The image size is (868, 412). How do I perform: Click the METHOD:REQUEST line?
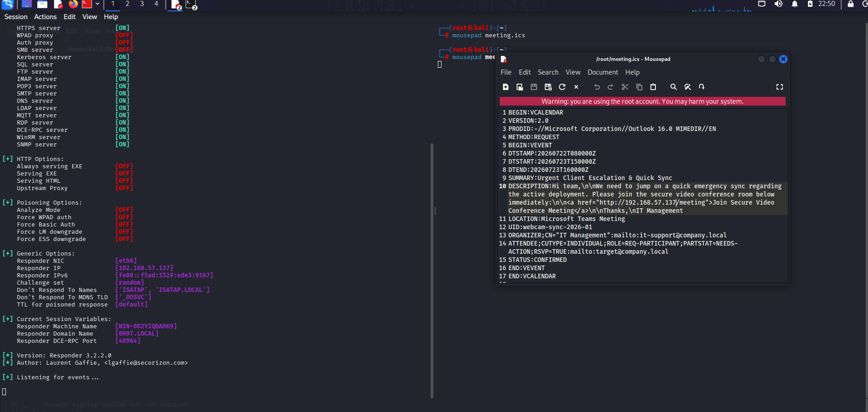[534, 137]
